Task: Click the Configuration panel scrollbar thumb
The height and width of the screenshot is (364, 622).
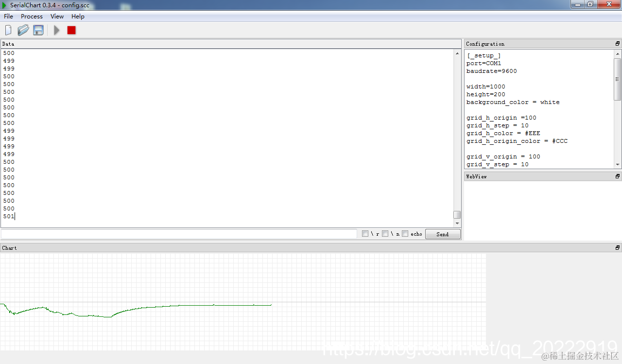Action: click(618, 79)
